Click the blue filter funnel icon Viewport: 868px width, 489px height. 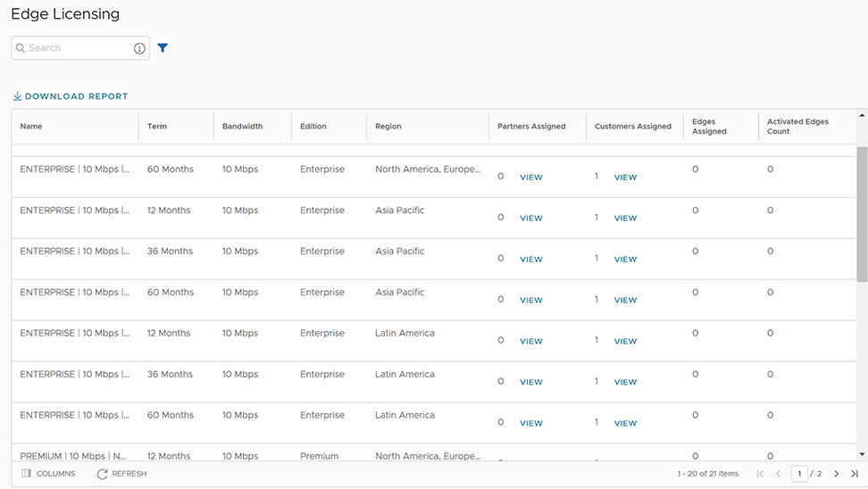tap(163, 48)
